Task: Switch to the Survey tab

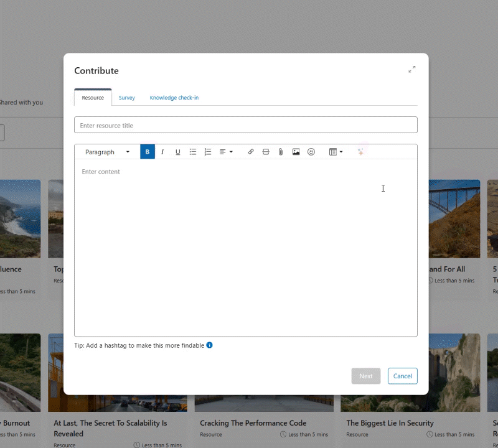Action: point(127,98)
